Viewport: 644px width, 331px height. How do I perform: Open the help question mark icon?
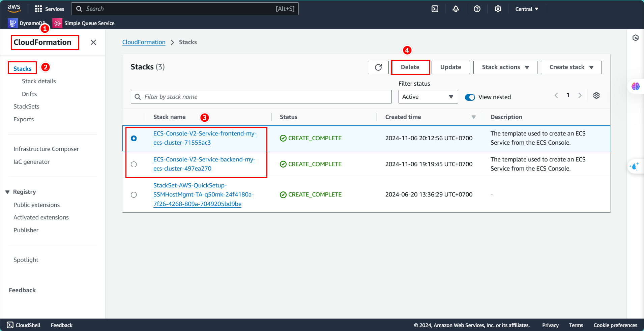point(477,9)
